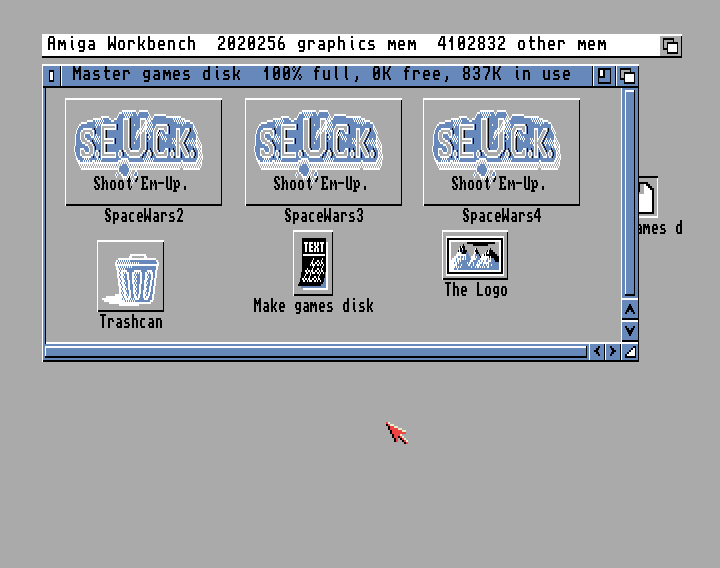Viewport: 720px width, 568px height.
Task: Select the Make games disk text icon
Action: 313,263
